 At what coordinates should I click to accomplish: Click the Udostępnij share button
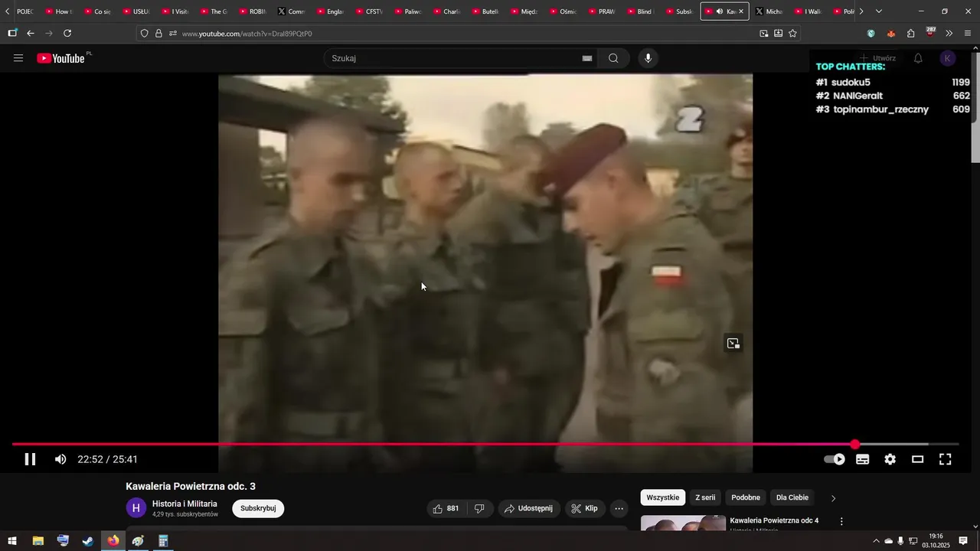(528, 508)
